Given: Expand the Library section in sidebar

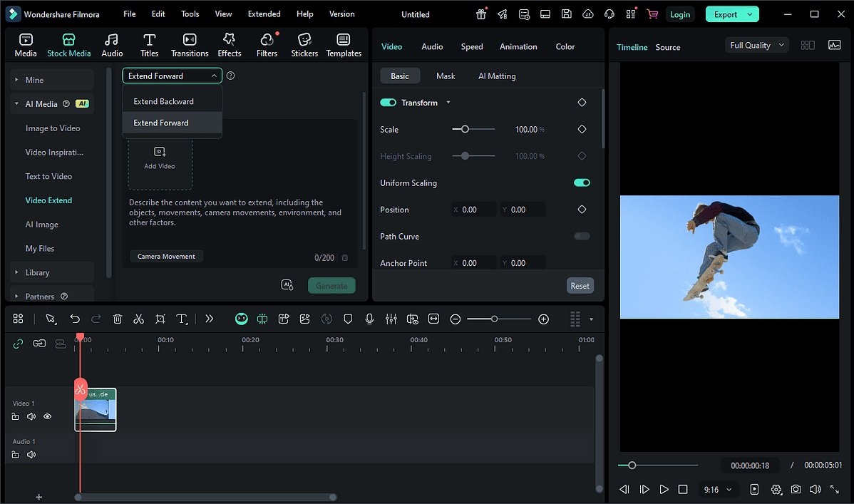Looking at the screenshot, I should click(x=38, y=272).
